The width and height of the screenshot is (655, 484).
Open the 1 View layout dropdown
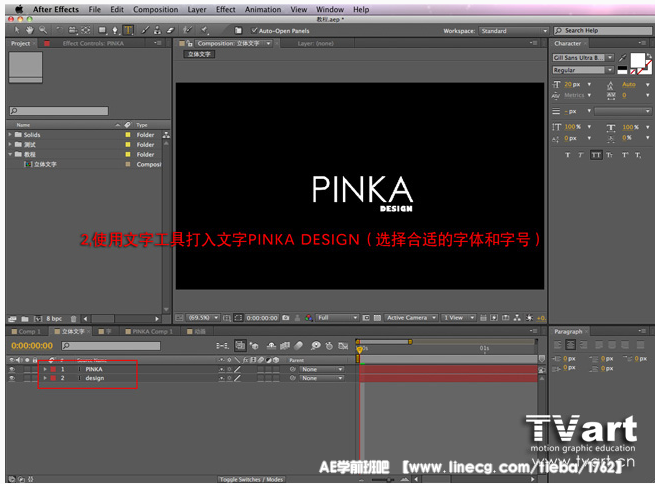pos(459,318)
